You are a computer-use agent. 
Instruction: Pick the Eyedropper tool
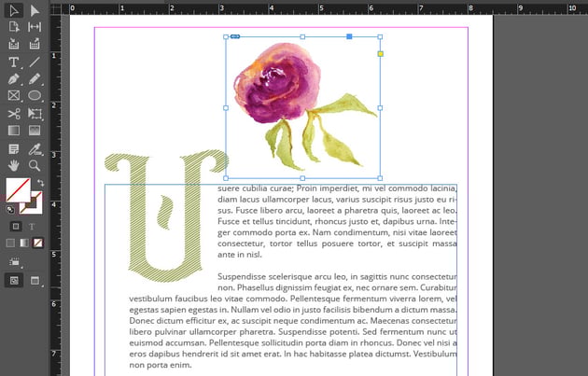pyautogui.click(x=35, y=149)
